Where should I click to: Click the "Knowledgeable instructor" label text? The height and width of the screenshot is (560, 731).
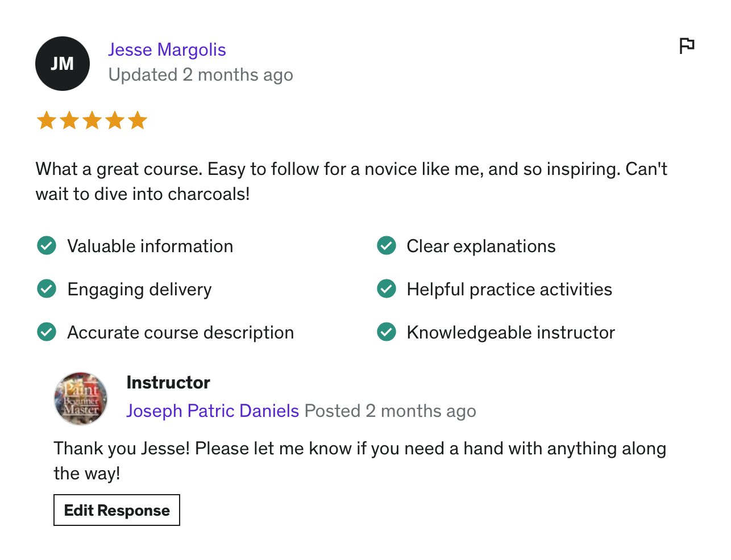tap(510, 332)
